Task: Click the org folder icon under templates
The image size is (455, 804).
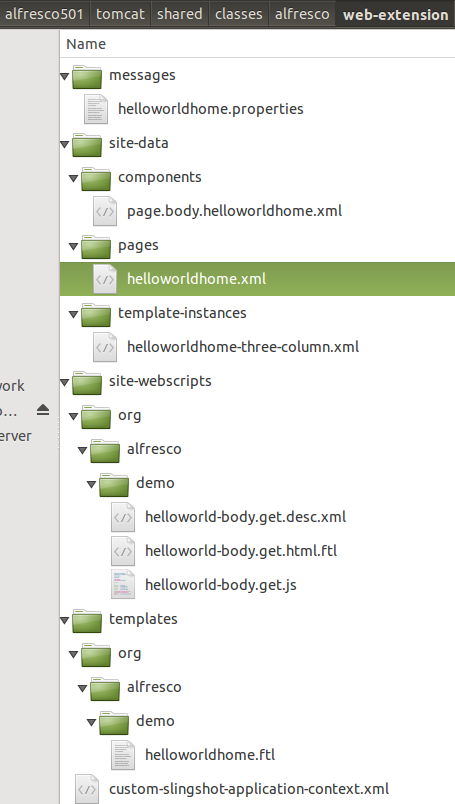Action: (96, 654)
